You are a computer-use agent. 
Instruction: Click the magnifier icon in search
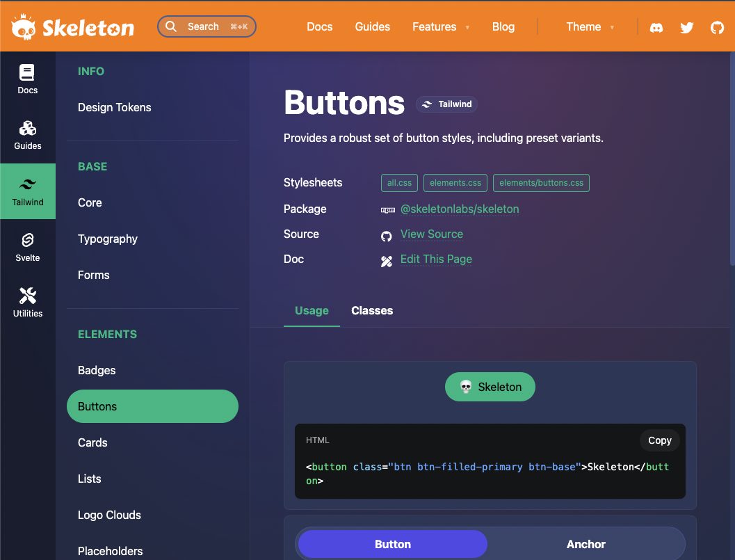[x=171, y=26]
